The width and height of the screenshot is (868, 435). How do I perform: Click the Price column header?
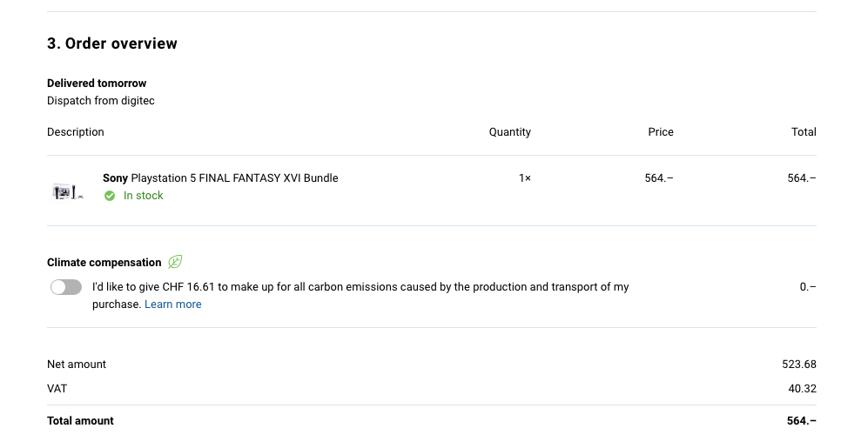click(x=661, y=132)
